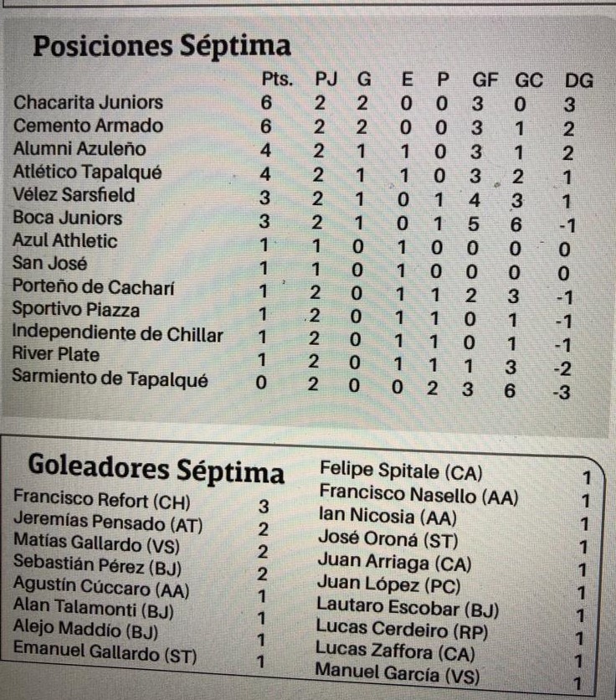The image size is (616, 700).
Task: Click the River Plate team name
Action: [56, 354]
